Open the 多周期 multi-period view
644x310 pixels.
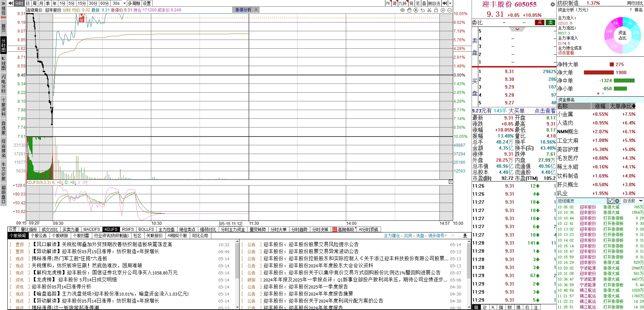click(134, 3)
